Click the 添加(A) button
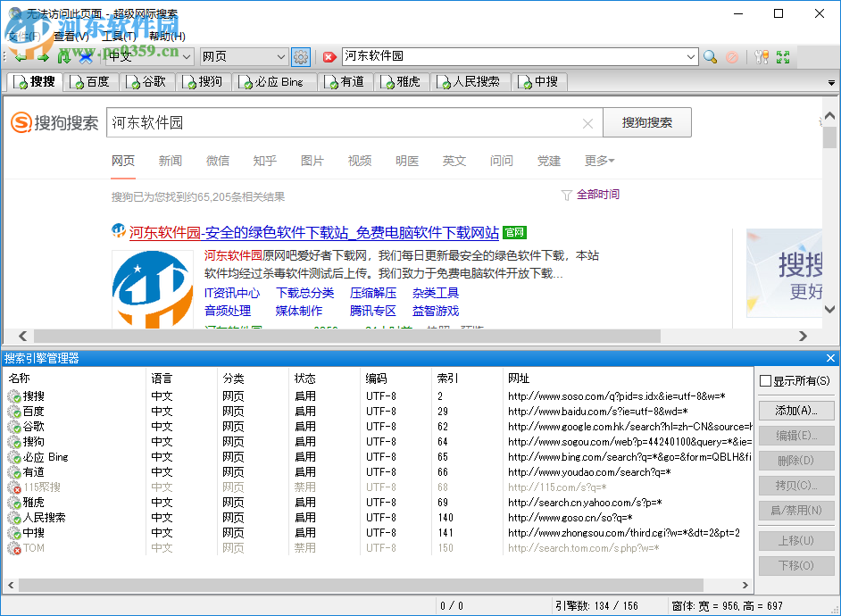841x616 pixels. 795,410
